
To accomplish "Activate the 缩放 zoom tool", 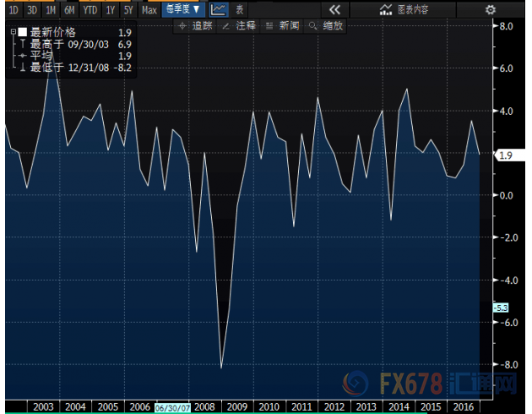I will (326, 26).
